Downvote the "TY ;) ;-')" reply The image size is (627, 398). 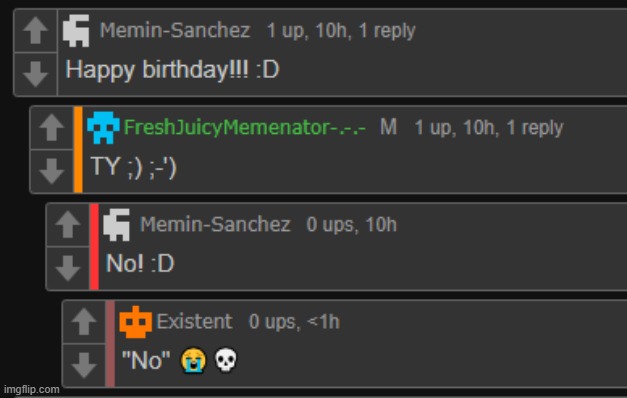pos(52,171)
